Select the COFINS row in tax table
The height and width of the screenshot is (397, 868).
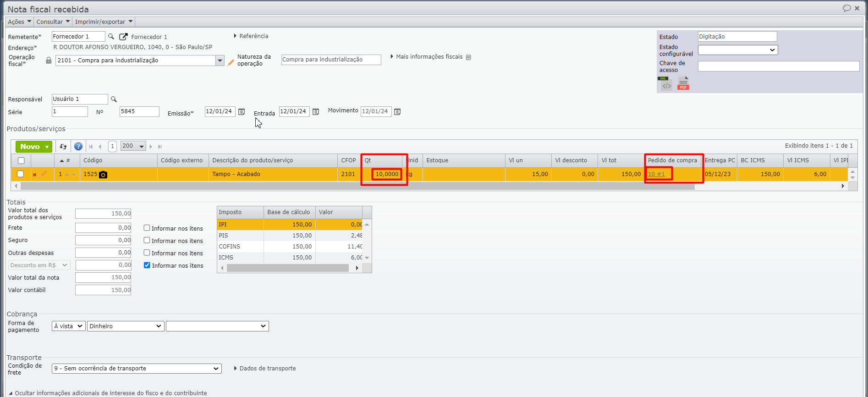tap(290, 247)
